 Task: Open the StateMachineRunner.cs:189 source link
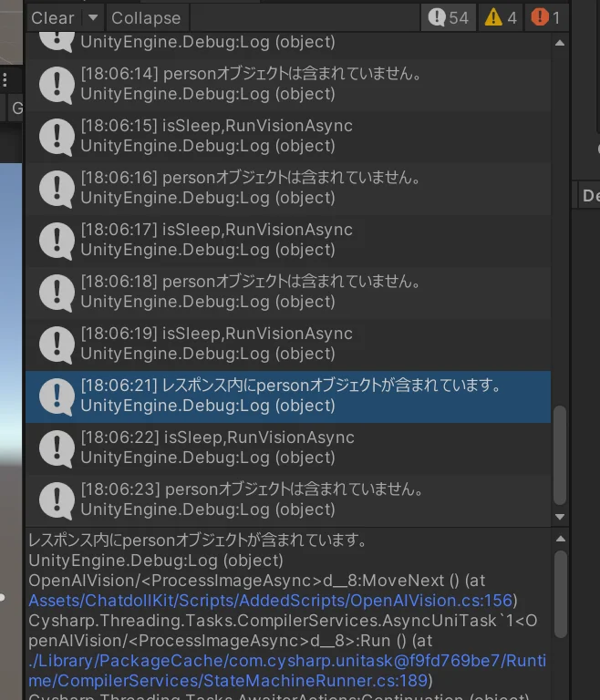coord(286,671)
